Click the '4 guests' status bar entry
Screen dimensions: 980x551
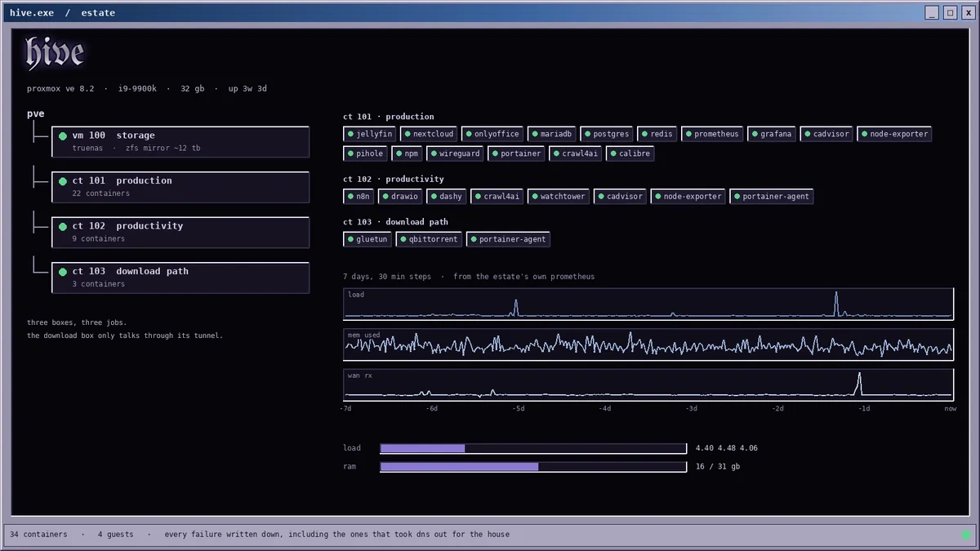pos(115,535)
